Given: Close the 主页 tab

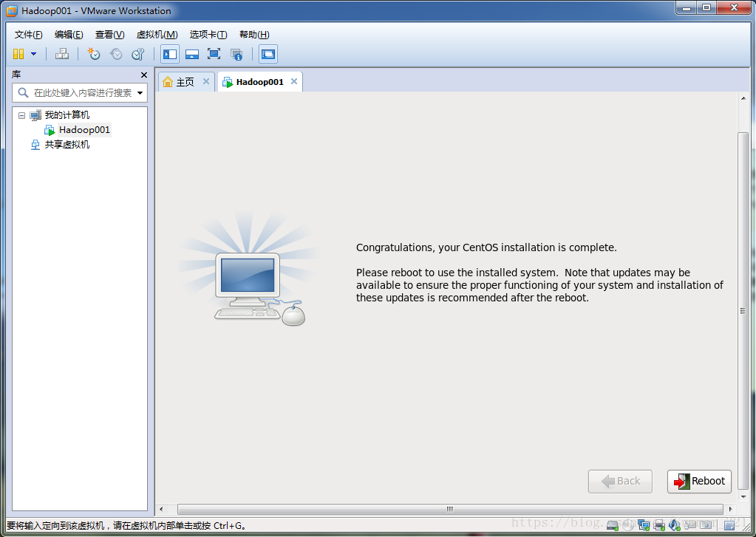Looking at the screenshot, I should click(x=206, y=81).
